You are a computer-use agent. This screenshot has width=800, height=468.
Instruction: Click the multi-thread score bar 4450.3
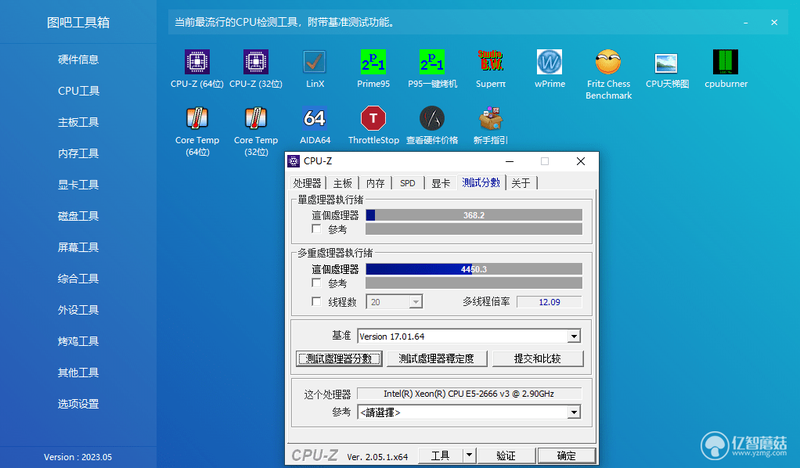point(474,269)
